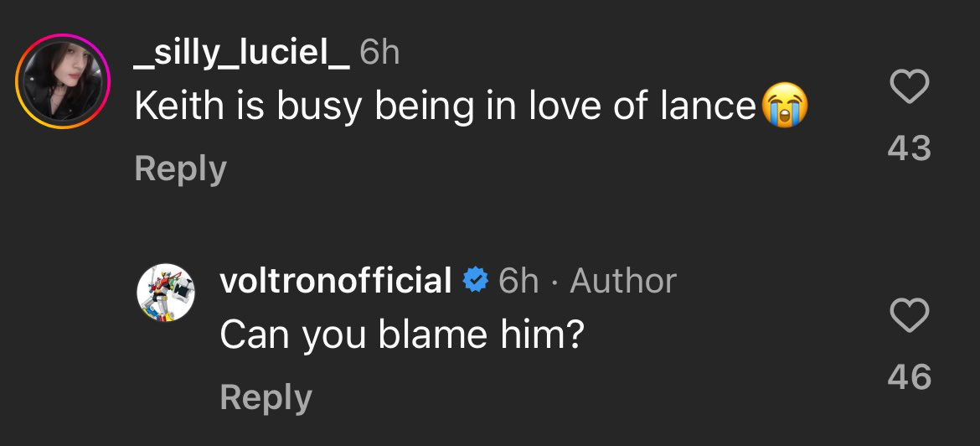Like the _silly_luciel_ comment with heart
Image resolution: width=980 pixels, height=446 pixels.
click(x=909, y=87)
